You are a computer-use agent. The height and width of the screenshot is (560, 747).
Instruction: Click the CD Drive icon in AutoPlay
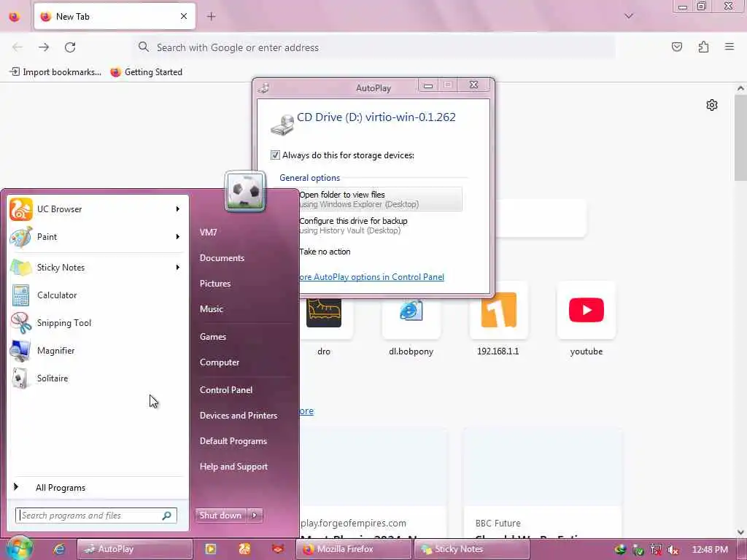[x=282, y=125]
